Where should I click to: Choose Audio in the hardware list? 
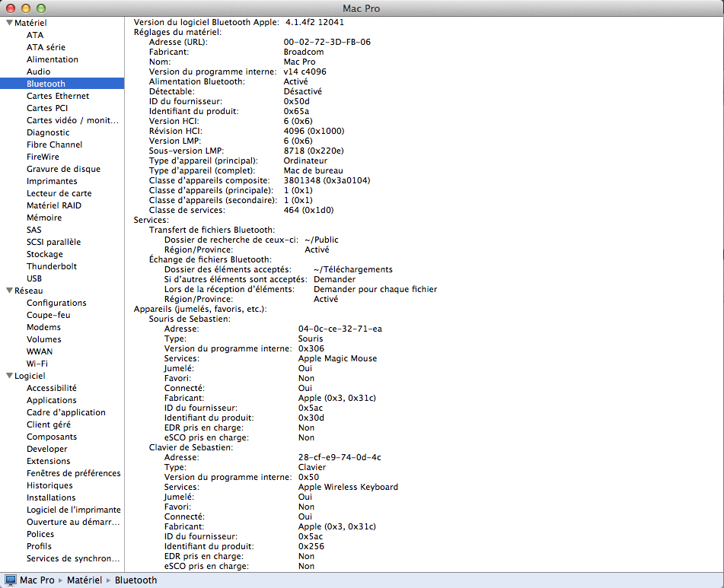tap(38, 72)
